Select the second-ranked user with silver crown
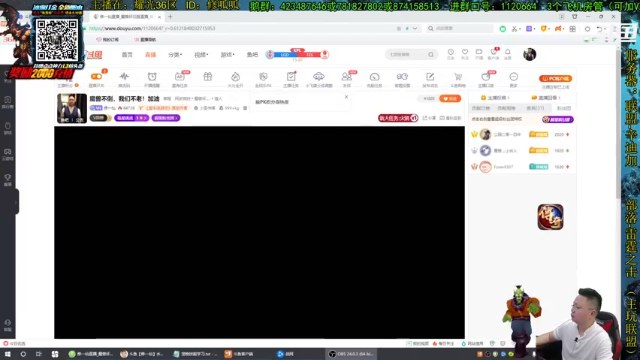 point(522,151)
